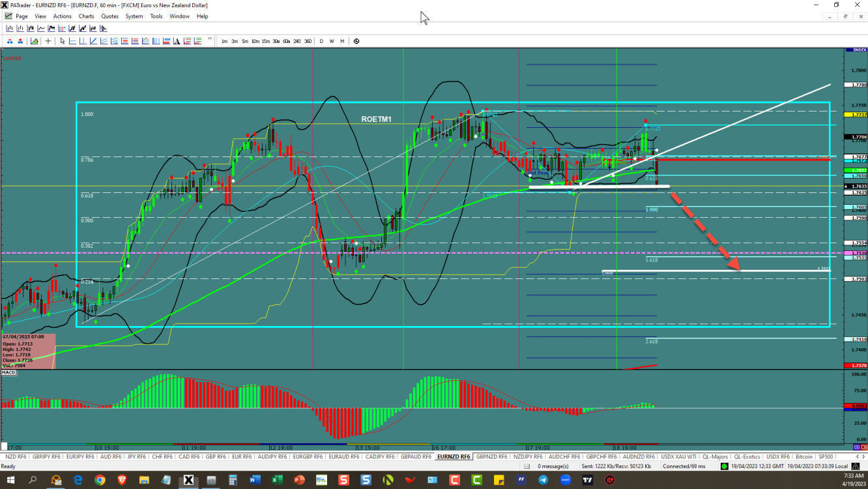Open the Help menu
This screenshot has height=489, width=868.
pos(202,16)
